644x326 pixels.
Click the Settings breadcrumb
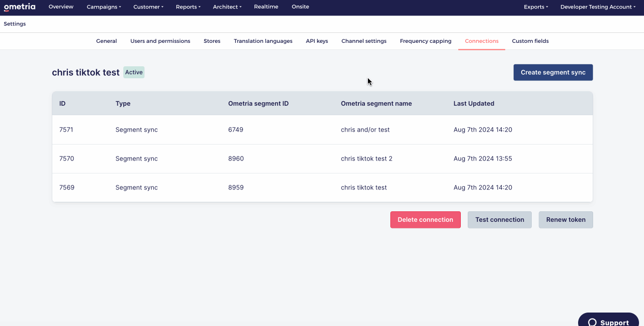[x=15, y=24]
